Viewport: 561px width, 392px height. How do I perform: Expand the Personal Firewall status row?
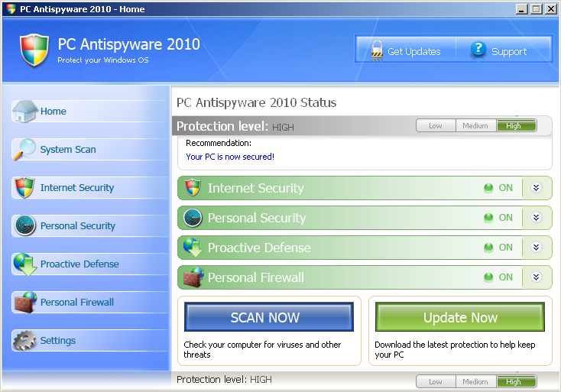coord(536,277)
